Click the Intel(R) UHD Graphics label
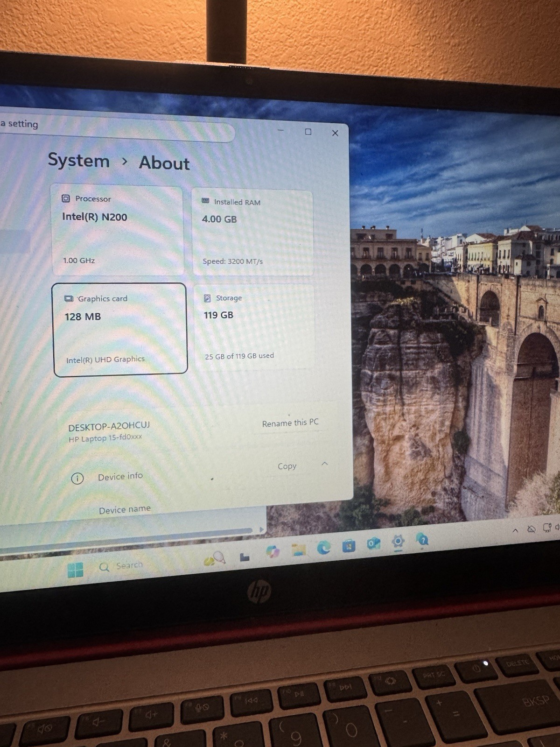Screen dimensions: 560x747 coord(105,359)
